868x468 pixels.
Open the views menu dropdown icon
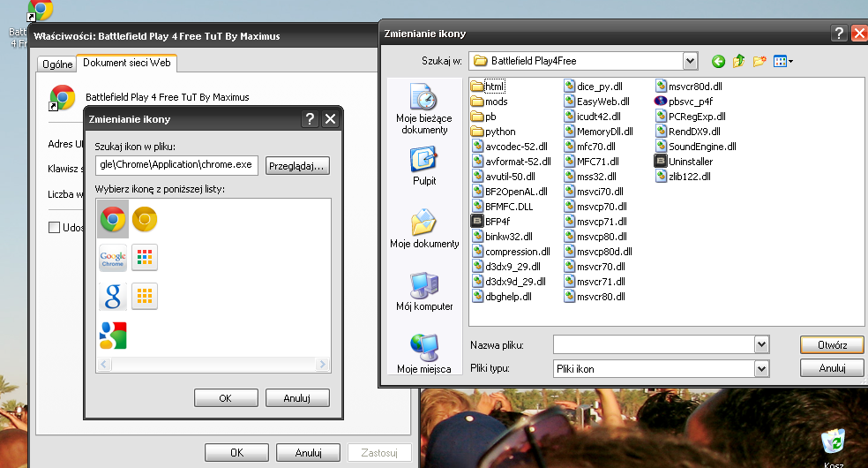[783, 62]
